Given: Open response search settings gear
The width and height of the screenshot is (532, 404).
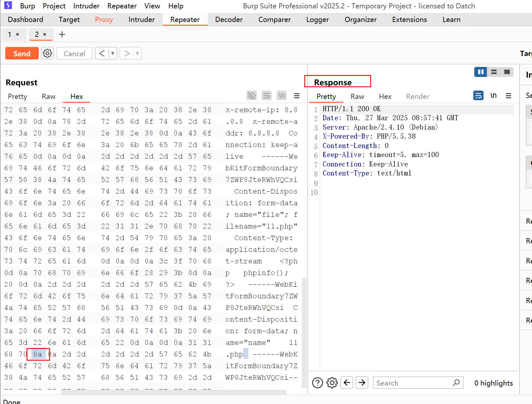Looking at the screenshot, I should 332,383.
